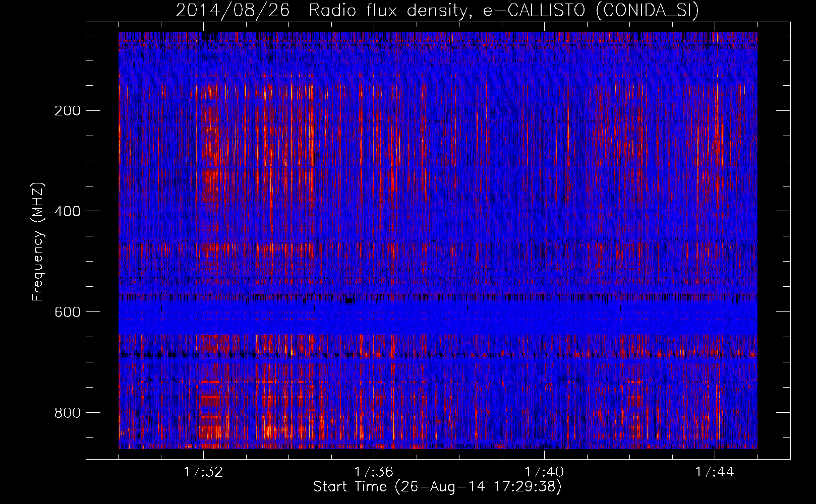Click the '17:44' time tick label
The width and height of the screenshot is (816, 504).
[715, 472]
